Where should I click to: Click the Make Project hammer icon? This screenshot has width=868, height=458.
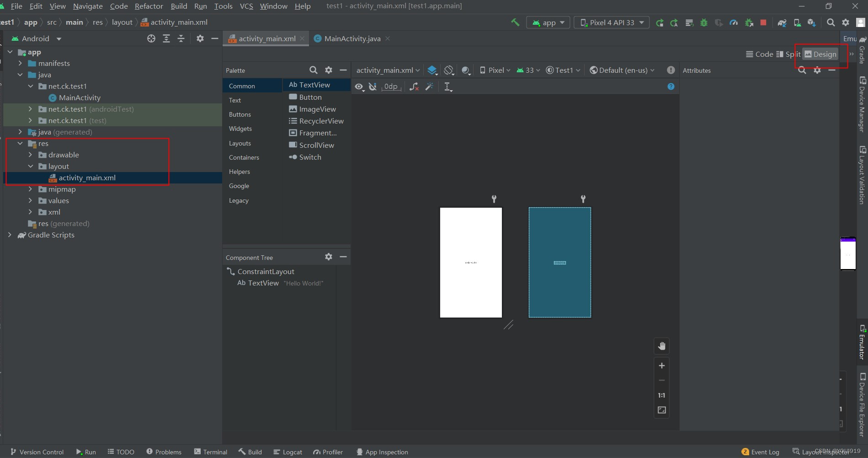(x=515, y=22)
